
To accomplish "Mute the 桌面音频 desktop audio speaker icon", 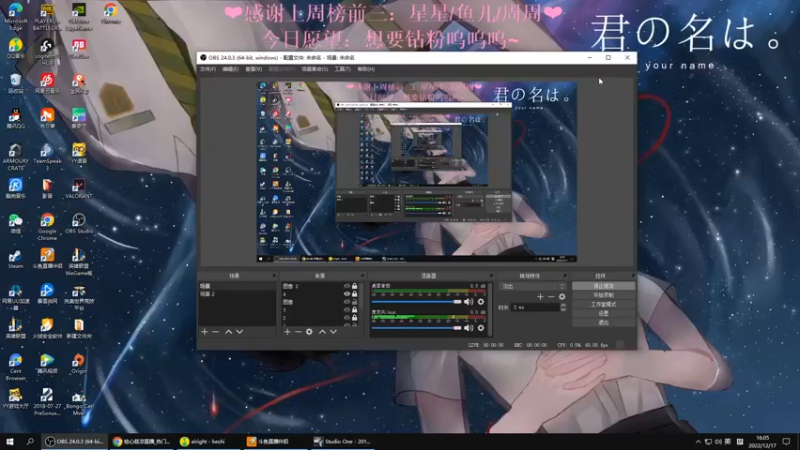I will click(x=468, y=302).
